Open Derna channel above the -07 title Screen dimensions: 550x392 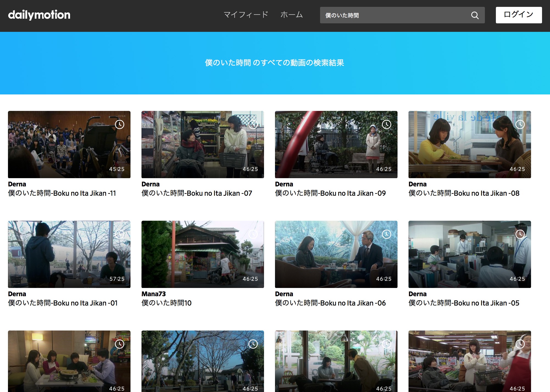[x=151, y=184]
